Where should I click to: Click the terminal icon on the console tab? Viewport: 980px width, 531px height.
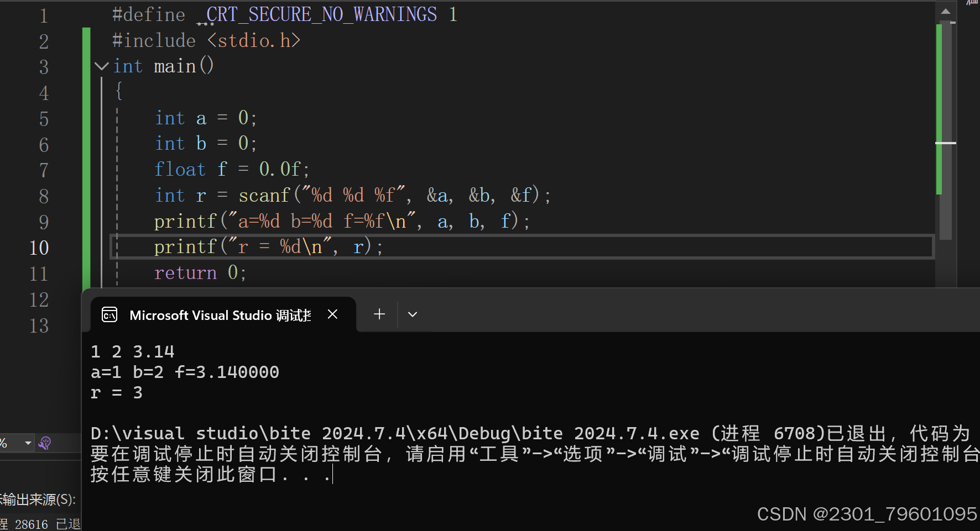click(x=110, y=315)
